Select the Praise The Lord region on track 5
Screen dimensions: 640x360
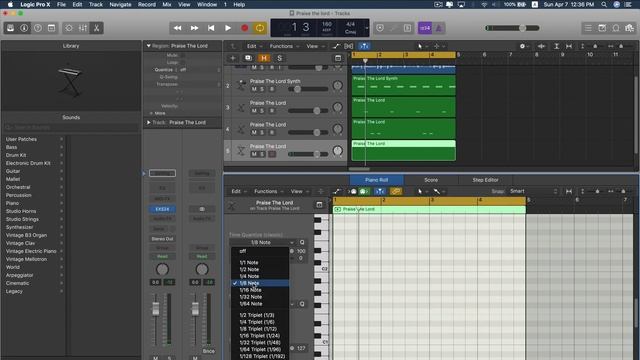[403, 150]
